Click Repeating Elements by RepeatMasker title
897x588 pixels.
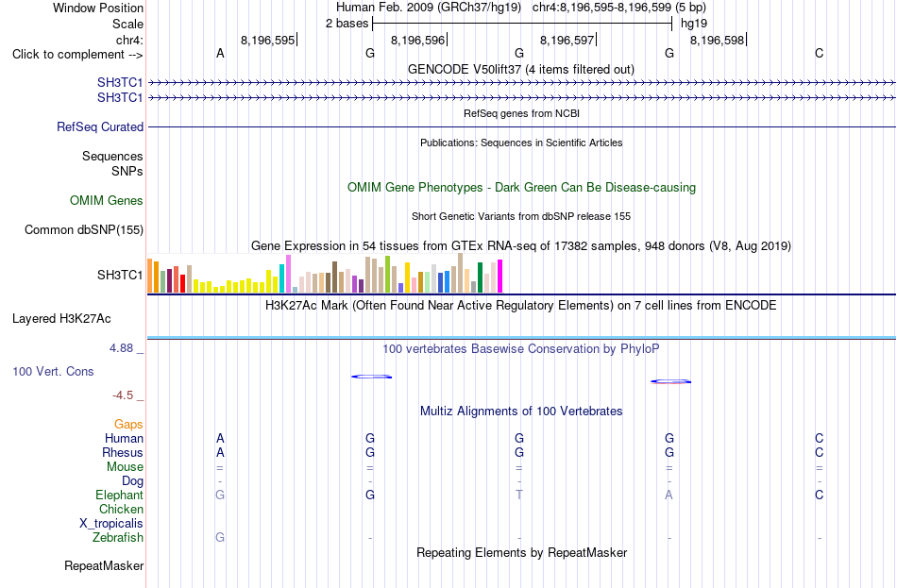coord(522,552)
